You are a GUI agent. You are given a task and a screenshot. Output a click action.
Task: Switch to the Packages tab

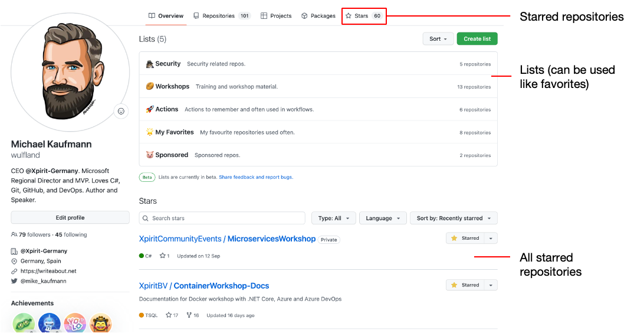(x=318, y=16)
